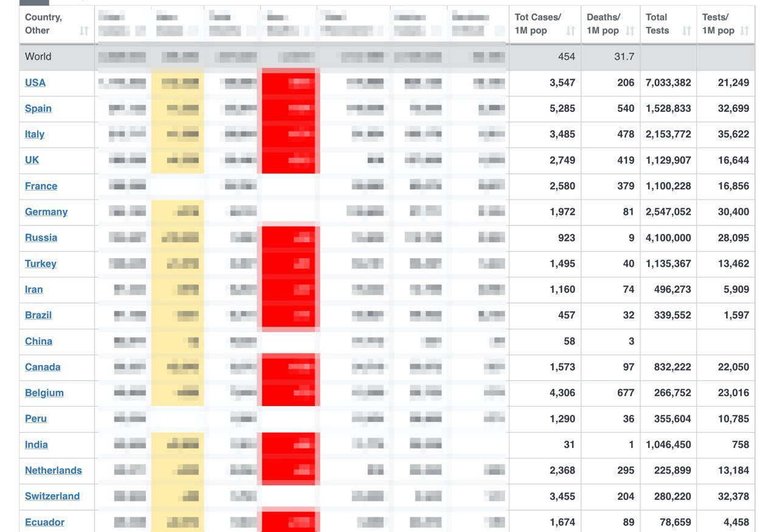Select Belgium cases per million 4,306
This screenshot has width=779, height=532.
[x=562, y=393]
